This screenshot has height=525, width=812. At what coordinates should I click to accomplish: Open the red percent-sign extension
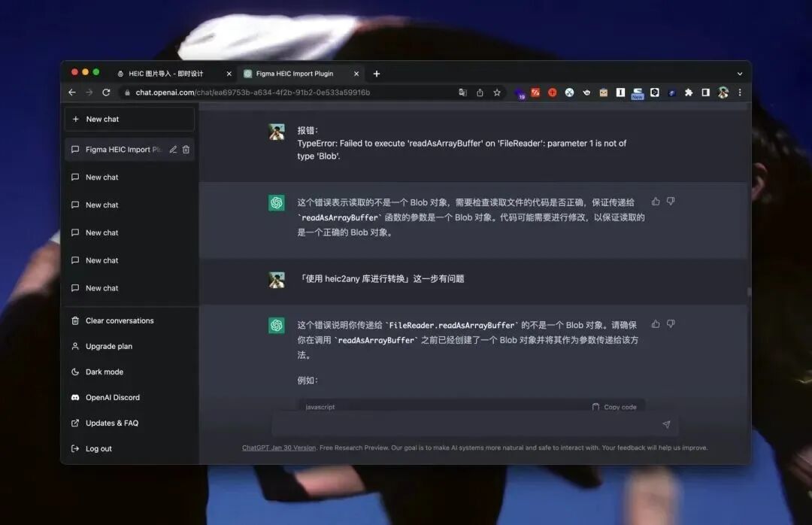tap(535, 93)
